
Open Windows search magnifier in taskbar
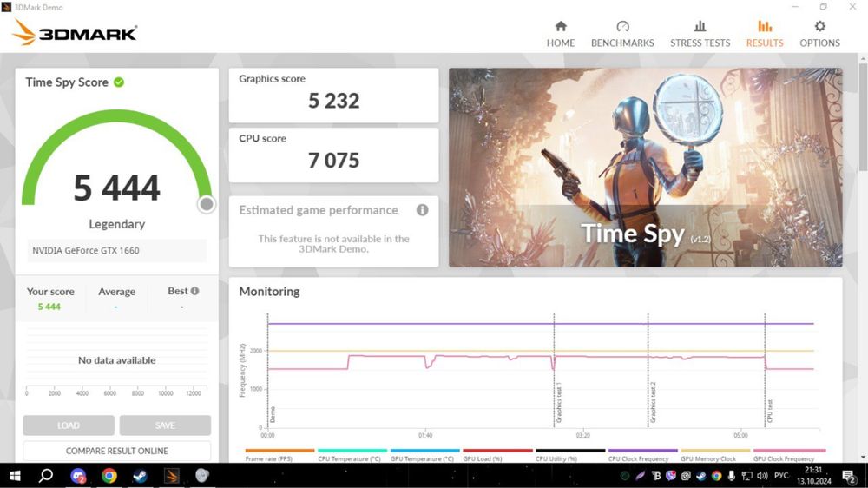pos(46,475)
